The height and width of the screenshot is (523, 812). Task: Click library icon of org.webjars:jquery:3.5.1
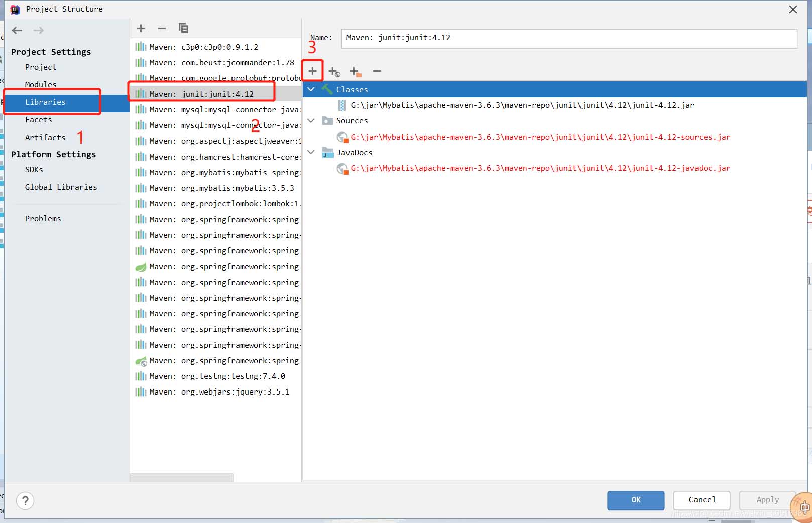[x=141, y=392]
